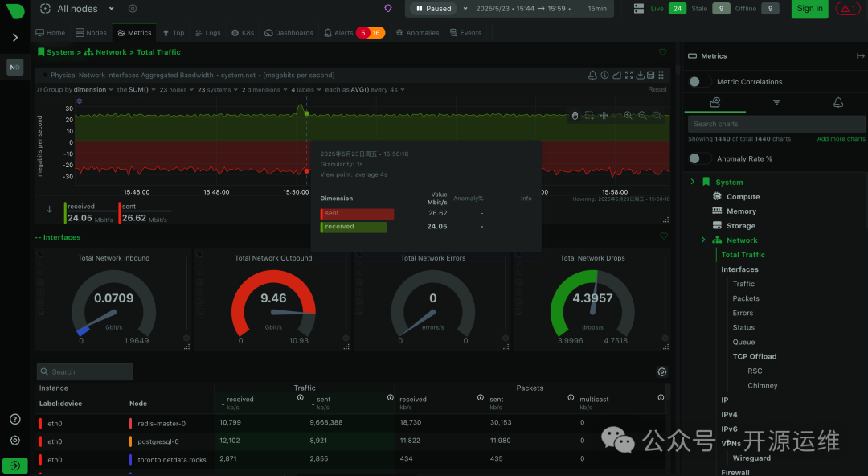
Task: Click the Sign in button
Action: click(809, 8)
